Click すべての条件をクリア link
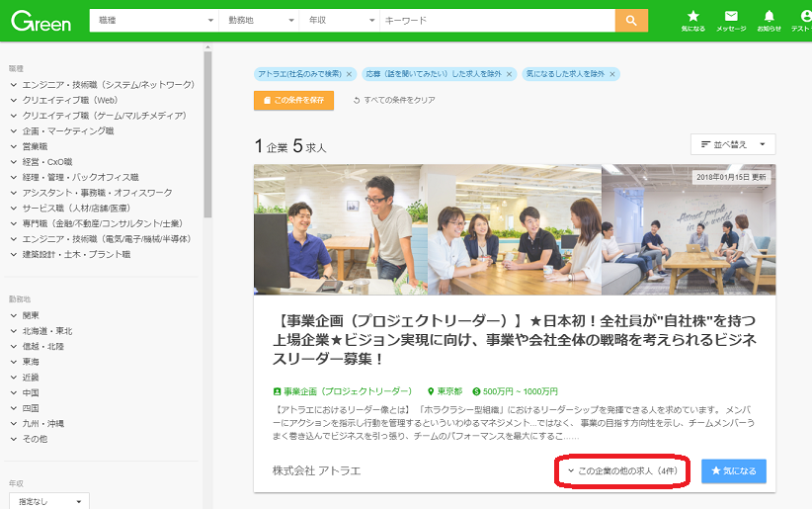This screenshot has width=812, height=509. [394, 100]
